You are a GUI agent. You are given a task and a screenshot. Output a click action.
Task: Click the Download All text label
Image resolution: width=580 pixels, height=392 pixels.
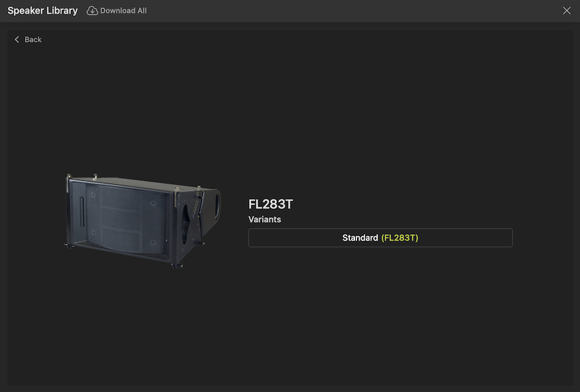coord(124,11)
